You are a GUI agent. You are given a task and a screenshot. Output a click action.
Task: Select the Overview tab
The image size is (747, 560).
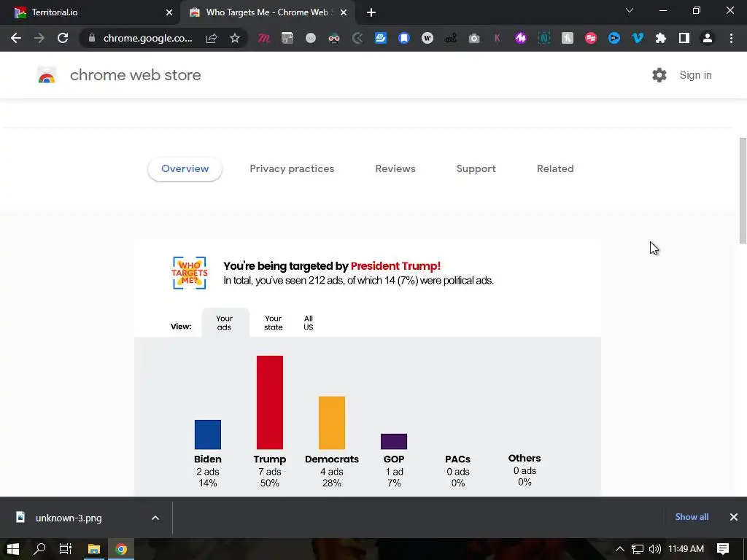[185, 168]
